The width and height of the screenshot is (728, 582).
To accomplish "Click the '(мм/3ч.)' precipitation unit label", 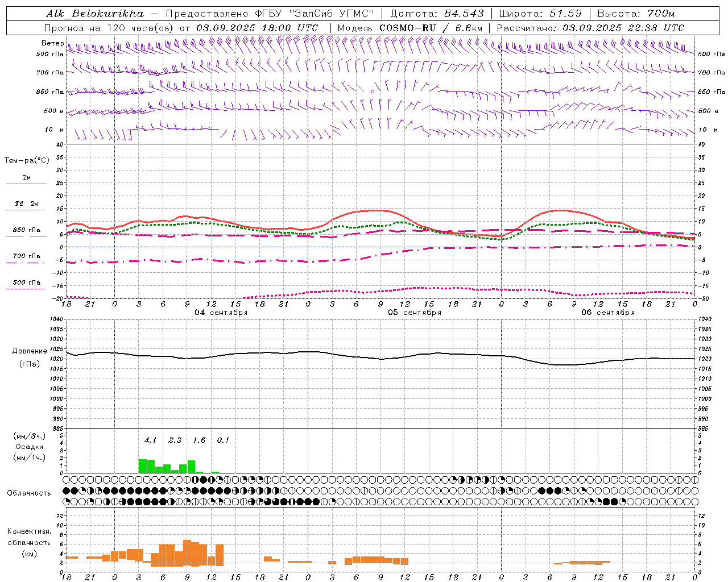I will pos(30,436).
